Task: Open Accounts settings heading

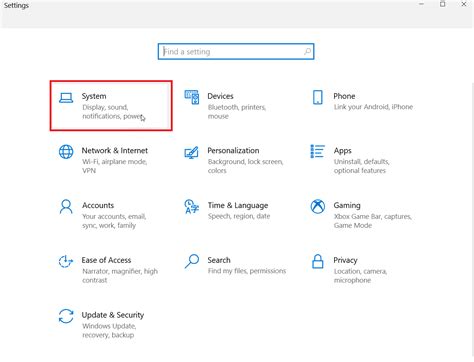Action: [98, 205]
